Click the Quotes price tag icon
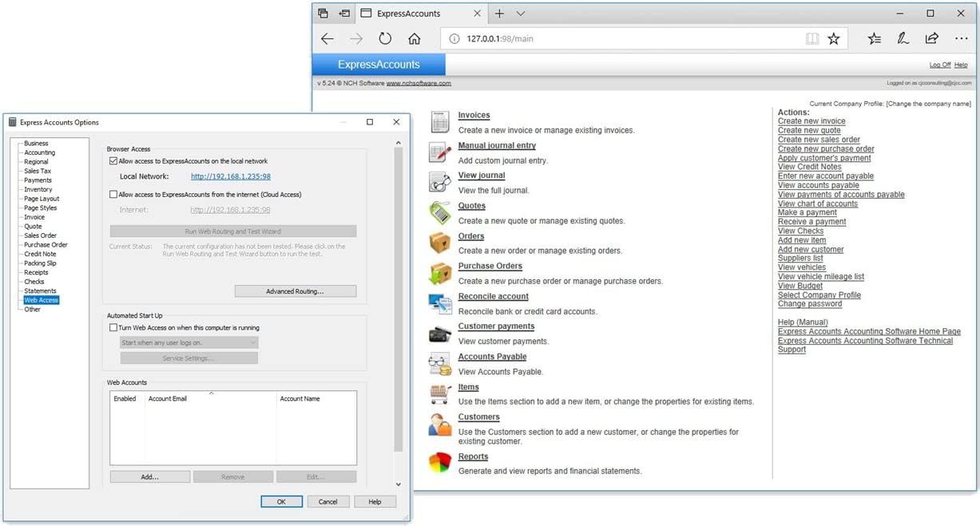980x526 pixels. tap(439, 213)
